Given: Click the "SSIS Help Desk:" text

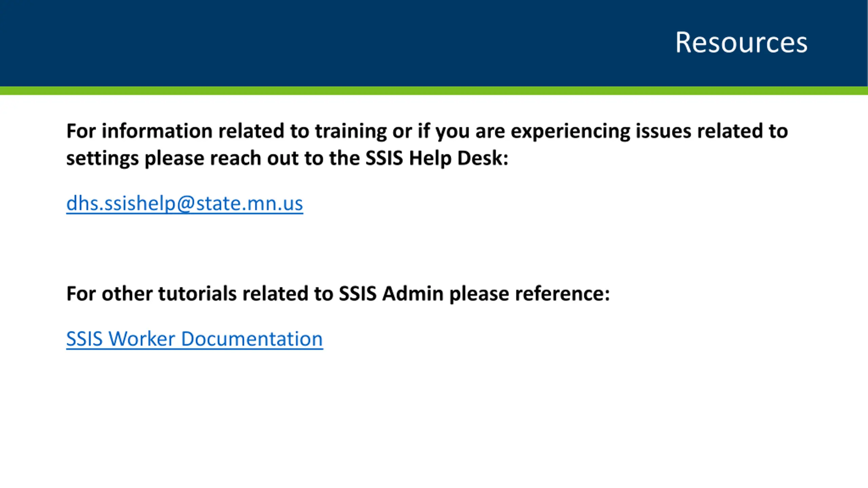Looking at the screenshot, I should click(x=437, y=158).
